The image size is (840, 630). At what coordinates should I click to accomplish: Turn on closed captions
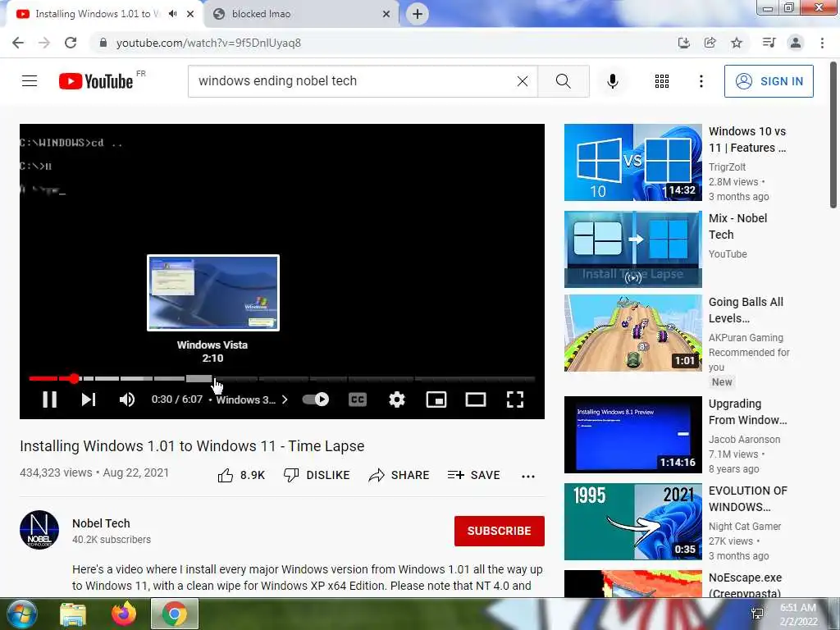click(x=358, y=399)
